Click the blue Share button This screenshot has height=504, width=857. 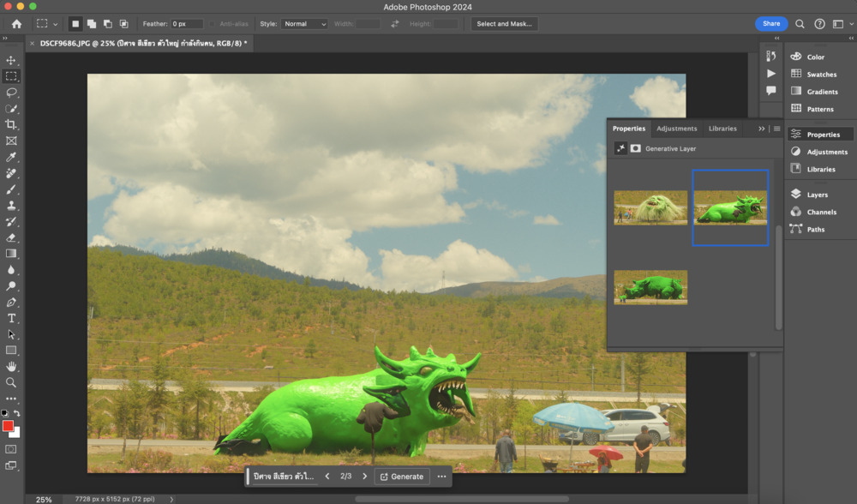771,24
